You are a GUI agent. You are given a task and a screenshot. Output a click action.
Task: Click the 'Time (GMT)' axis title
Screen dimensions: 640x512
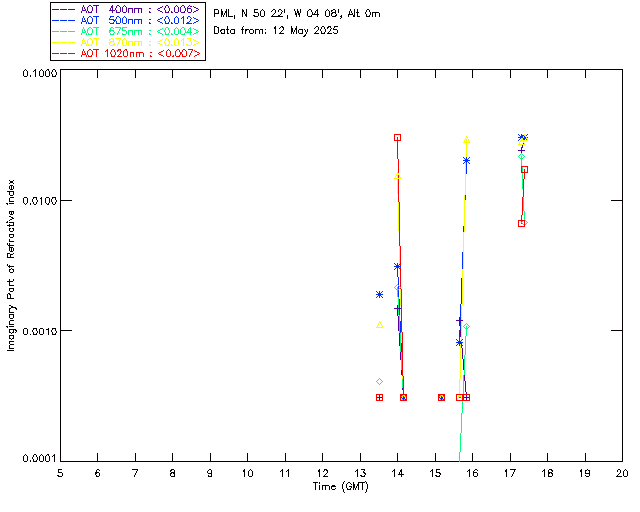pos(340,487)
